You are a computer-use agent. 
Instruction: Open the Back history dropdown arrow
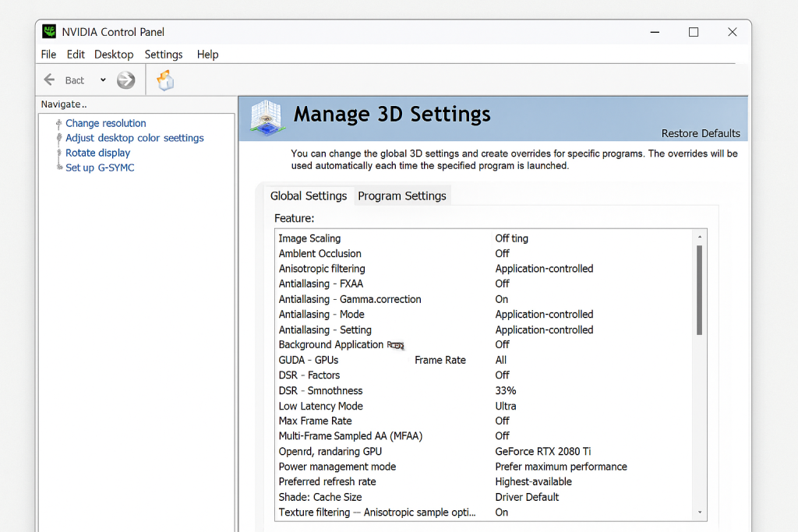point(103,80)
